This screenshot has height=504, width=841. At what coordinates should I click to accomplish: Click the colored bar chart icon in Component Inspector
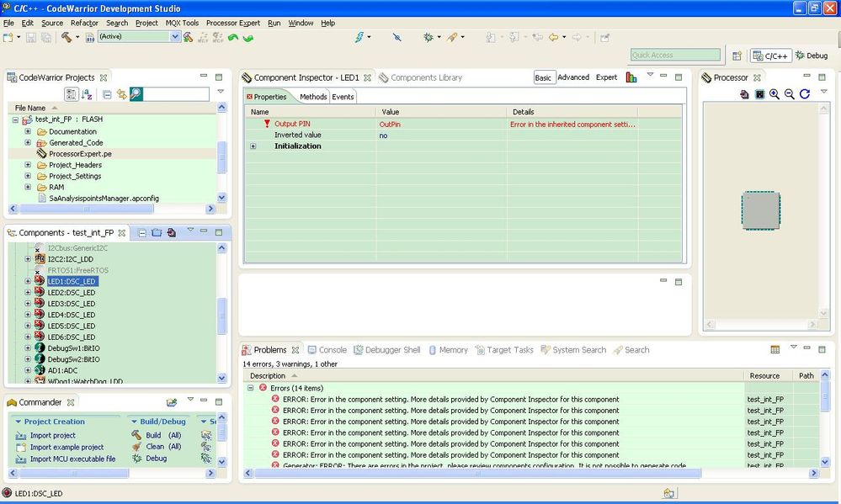tap(631, 77)
